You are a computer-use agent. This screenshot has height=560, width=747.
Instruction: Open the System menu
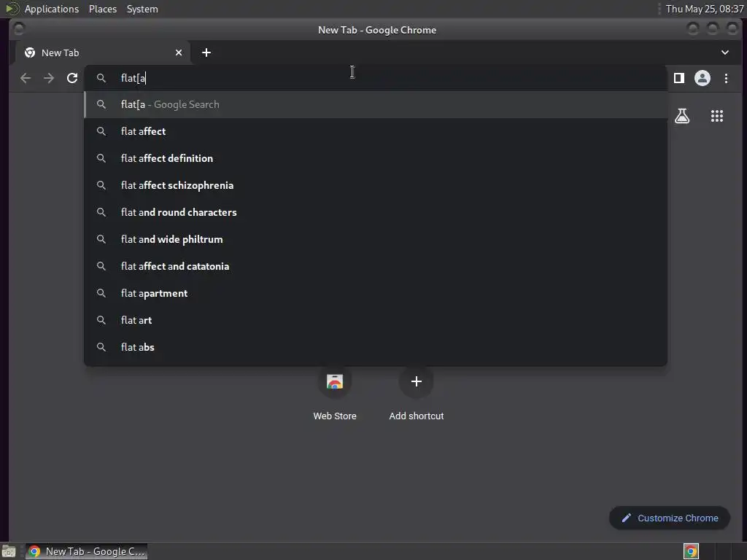tap(142, 9)
